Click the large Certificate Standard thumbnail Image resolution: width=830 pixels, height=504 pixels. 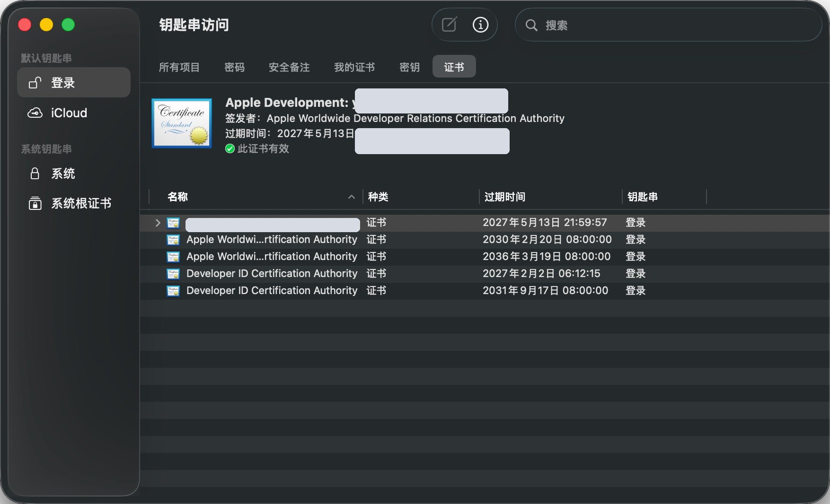(x=182, y=123)
